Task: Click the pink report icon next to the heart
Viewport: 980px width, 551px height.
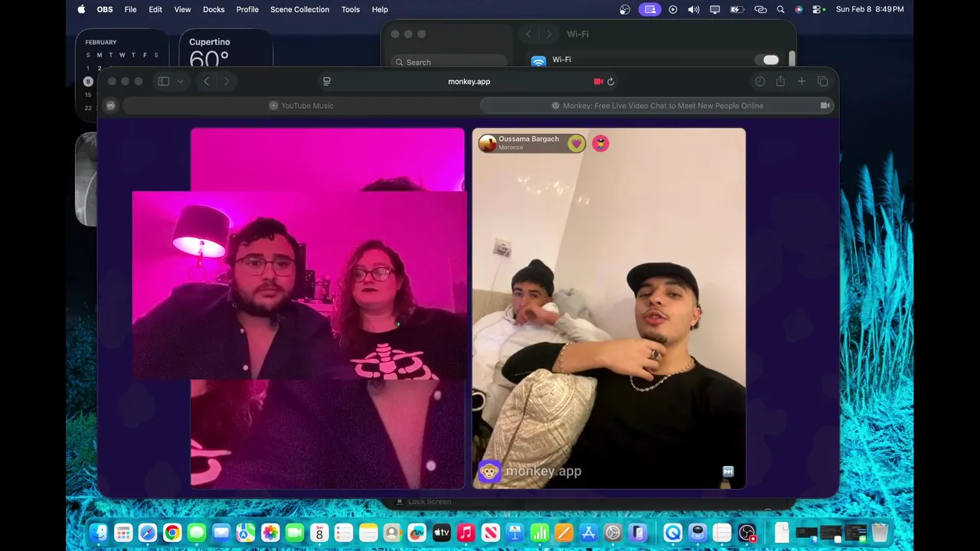Action: (601, 143)
